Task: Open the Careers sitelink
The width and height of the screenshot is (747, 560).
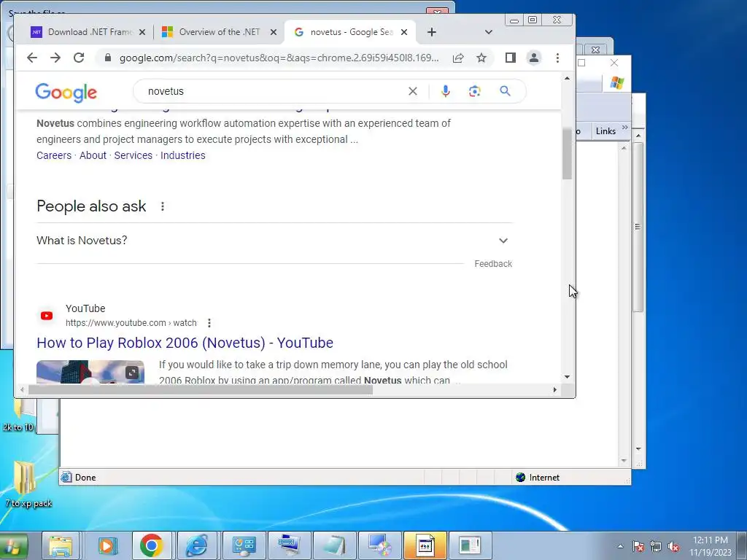Action: tap(54, 155)
